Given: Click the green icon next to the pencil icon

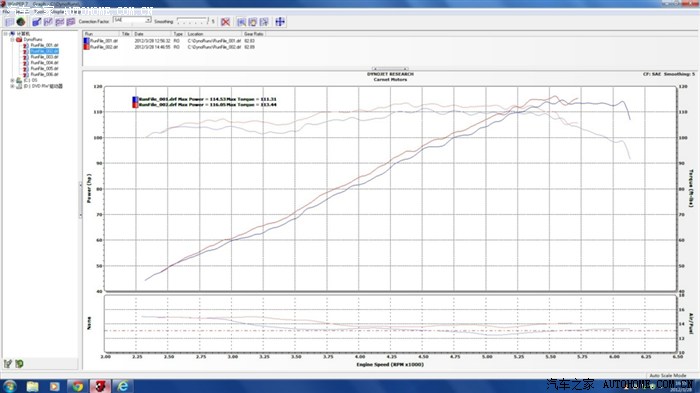Looking at the screenshot, I should [x=19, y=364].
